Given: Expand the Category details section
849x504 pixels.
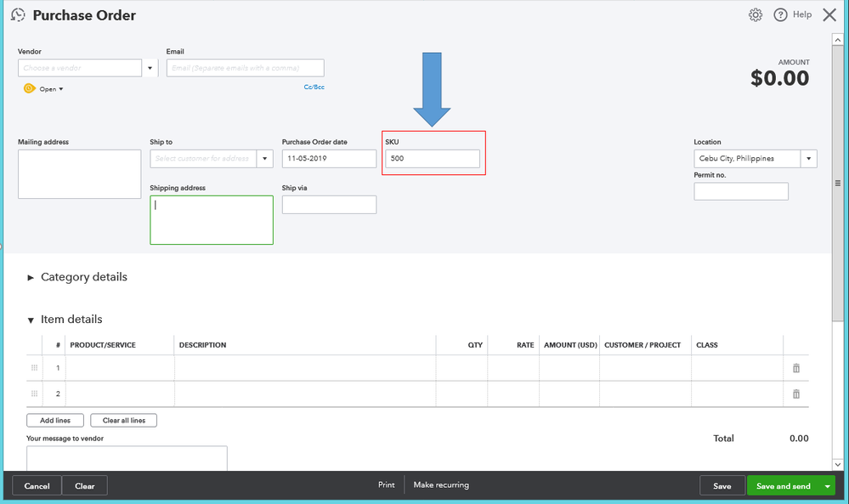Looking at the screenshot, I should tap(31, 277).
